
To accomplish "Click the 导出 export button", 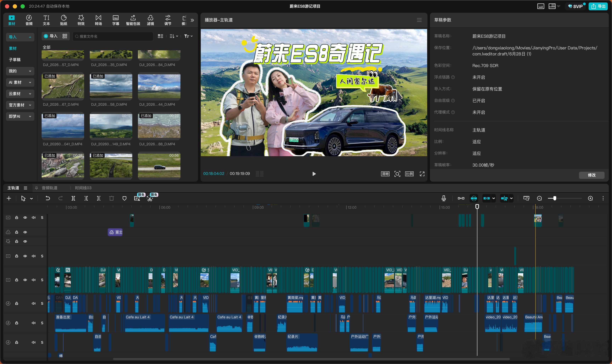I will click(x=598, y=6).
